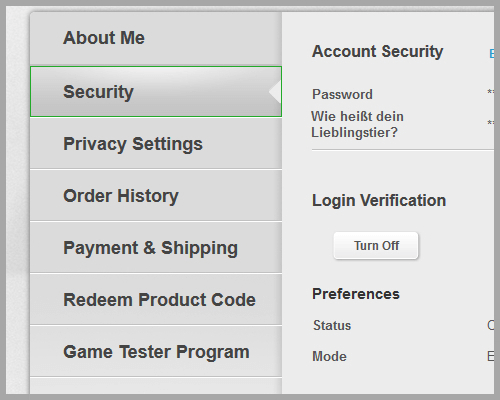Viewport: 500px width, 400px height.
Task: Select the Security tab
Action: pyautogui.click(x=156, y=92)
